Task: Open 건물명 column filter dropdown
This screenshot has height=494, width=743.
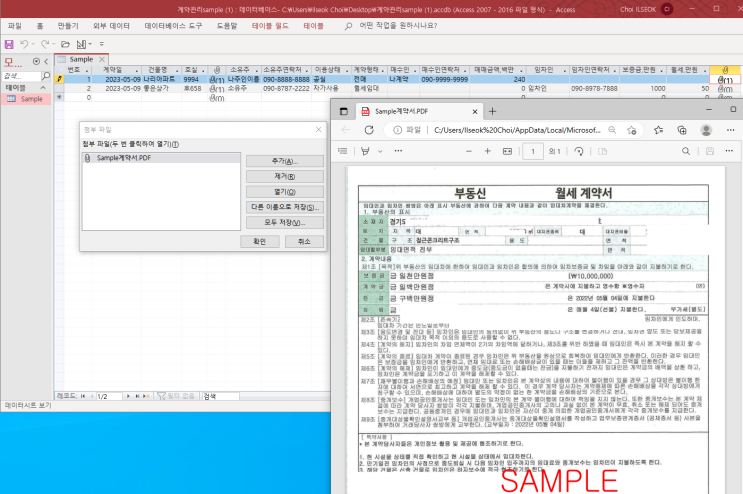Action: 177,70
